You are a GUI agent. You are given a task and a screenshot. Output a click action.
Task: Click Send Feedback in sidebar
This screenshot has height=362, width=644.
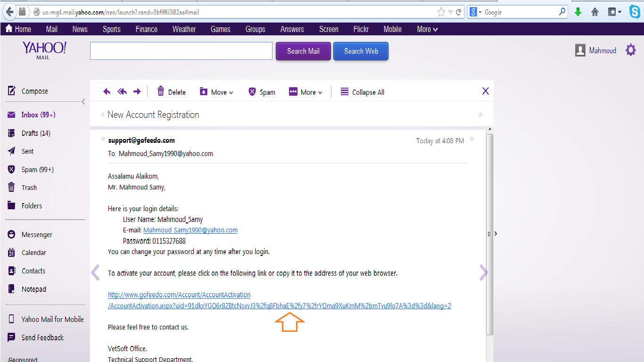(x=35, y=337)
